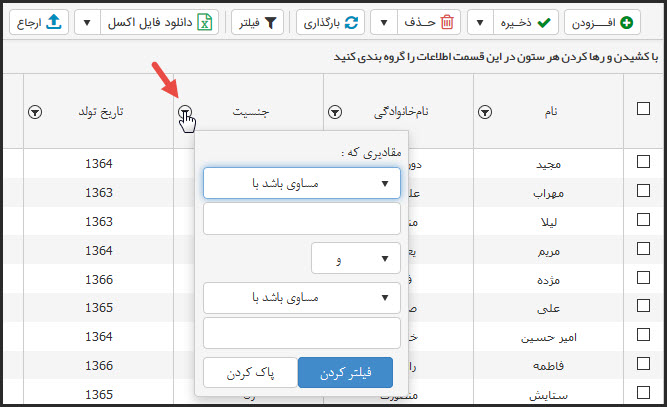Open the dropdown arrow beside ذخیره
This screenshot has width=667, height=407.
point(480,22)
